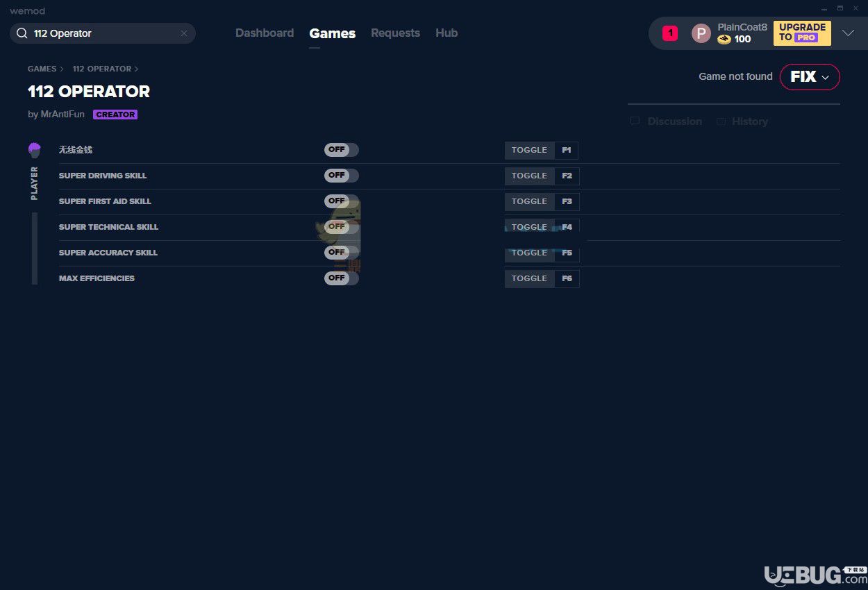Click the CREATOR badge
Viewport: 868px width, 590px height.
tap(115, 115)
